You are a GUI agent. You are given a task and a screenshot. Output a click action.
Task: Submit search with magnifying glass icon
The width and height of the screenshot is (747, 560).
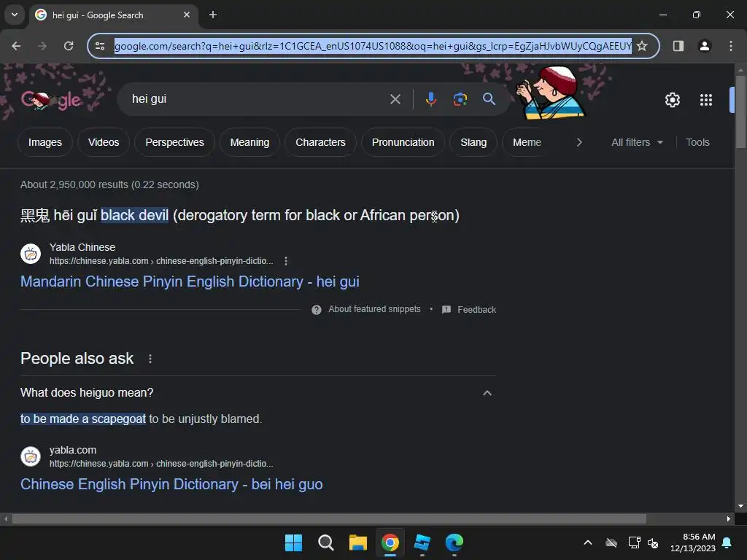tap(489, 99)
